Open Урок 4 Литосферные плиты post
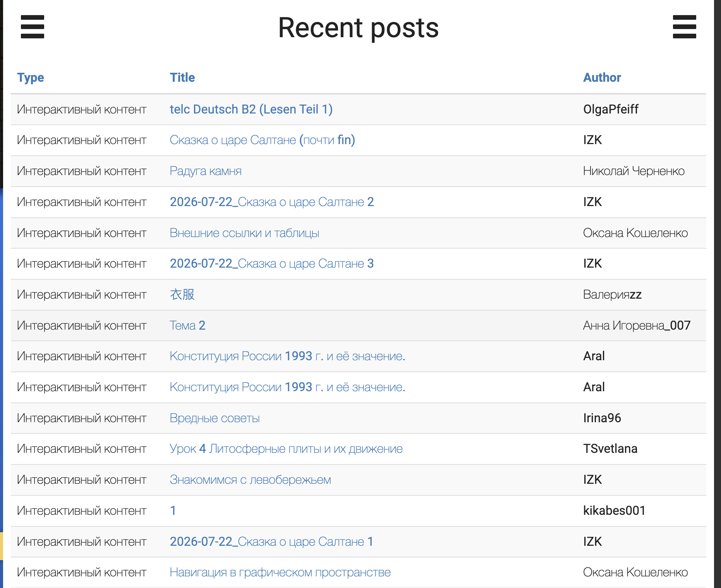The height and width of the screenshot is (588, 721). 286,449
